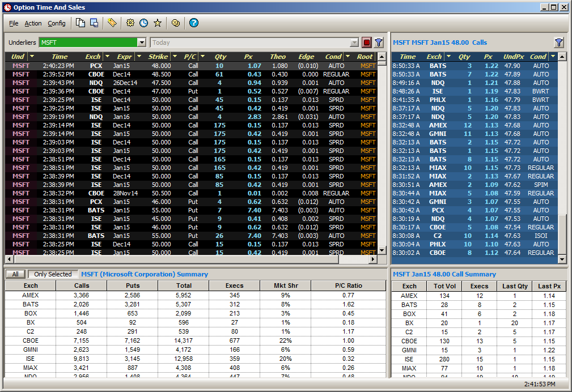
Task: Click the Option Time And Sales title icon
Action: click(x=8, y=7)
